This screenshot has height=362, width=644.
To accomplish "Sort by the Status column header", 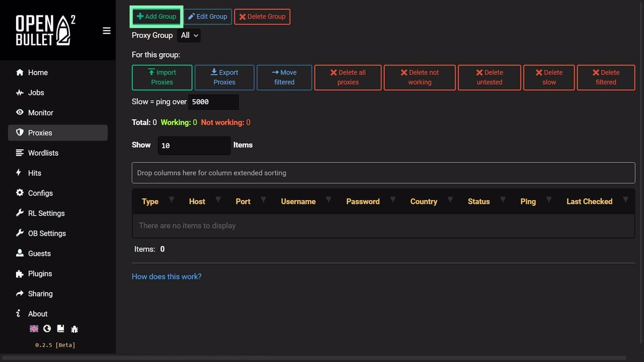I will [479, 201].
